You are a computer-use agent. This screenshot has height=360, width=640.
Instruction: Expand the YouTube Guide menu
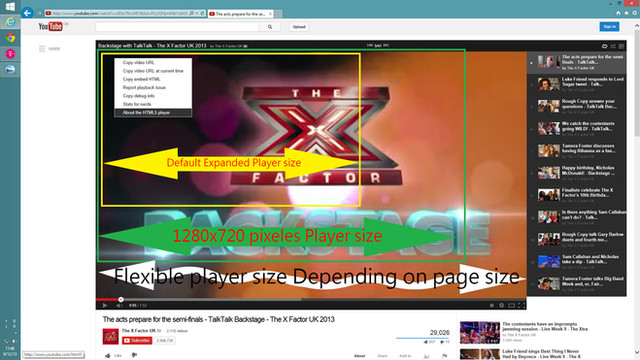[49, 49]
